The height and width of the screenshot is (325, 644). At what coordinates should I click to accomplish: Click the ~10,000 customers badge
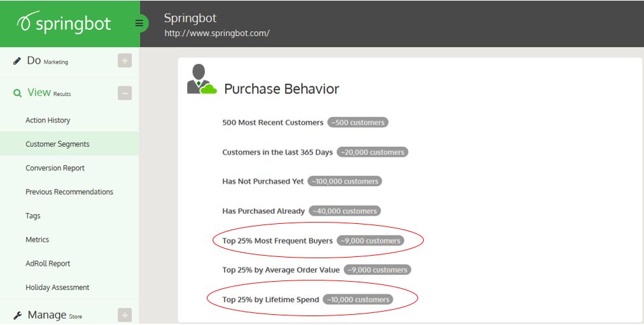[358, 300]
